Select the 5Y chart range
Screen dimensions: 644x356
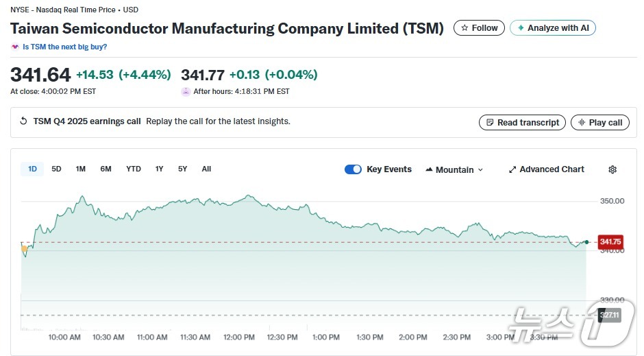[183, 169]
